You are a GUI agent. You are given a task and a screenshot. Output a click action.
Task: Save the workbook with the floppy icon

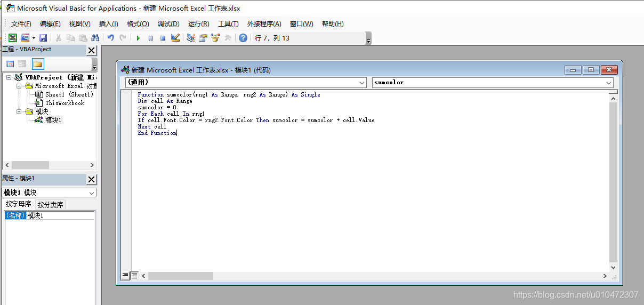click(43, 38)
